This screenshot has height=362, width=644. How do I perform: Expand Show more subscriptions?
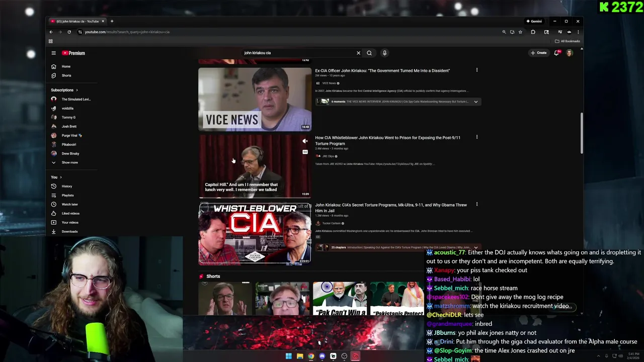[69, 162]
